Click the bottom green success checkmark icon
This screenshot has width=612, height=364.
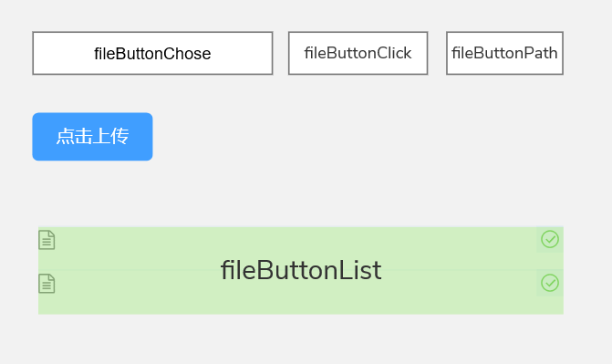[x=550, y=283]
